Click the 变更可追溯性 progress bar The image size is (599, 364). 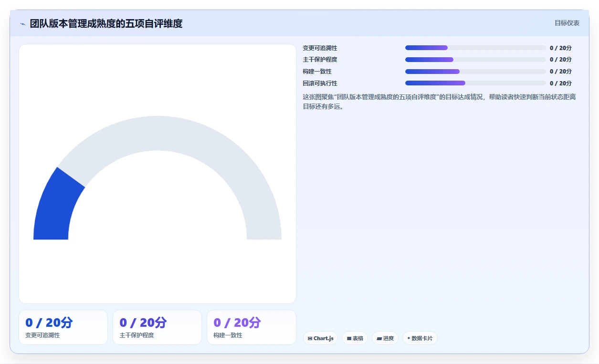[x=475, y=48]
